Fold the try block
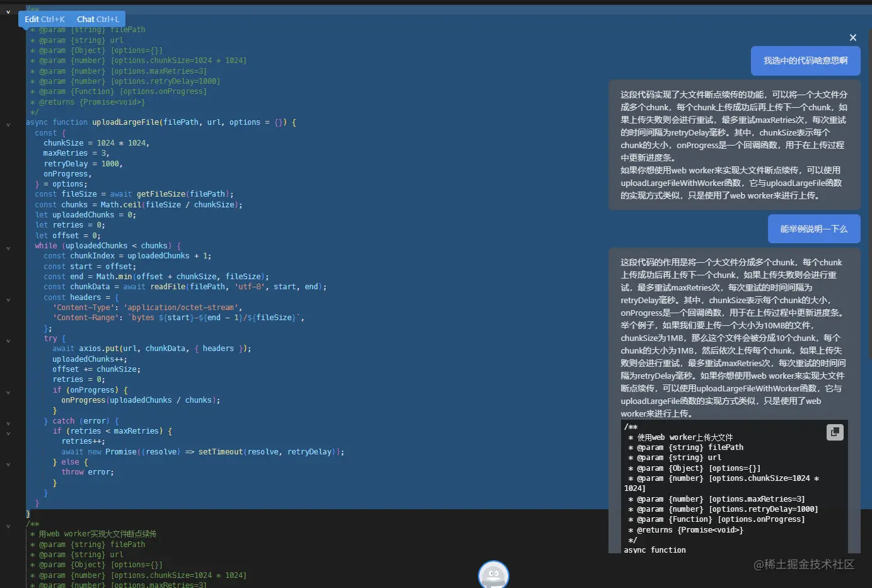This screenshot has height=588, width=872. [8, 341]
